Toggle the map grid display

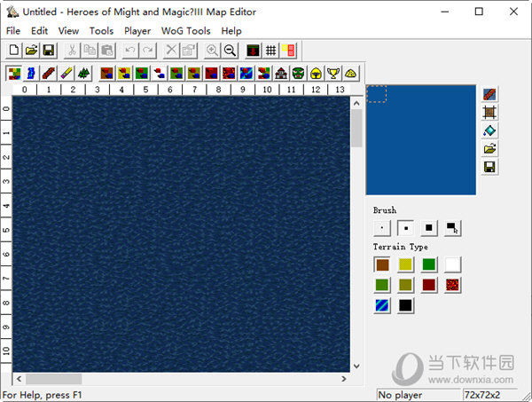(270, 51)
